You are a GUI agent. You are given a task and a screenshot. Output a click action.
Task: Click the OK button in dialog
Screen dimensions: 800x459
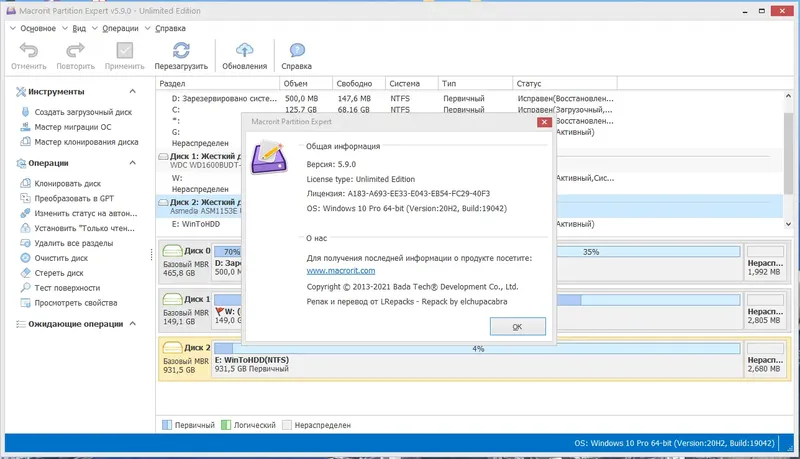click(517, 326)
